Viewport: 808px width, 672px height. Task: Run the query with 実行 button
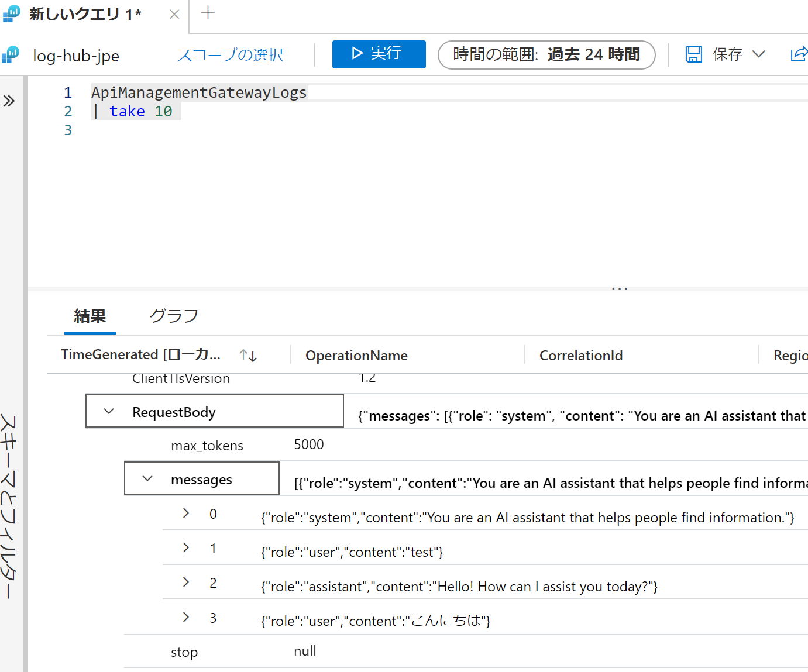pyautogui.click(x=379, y=54)
